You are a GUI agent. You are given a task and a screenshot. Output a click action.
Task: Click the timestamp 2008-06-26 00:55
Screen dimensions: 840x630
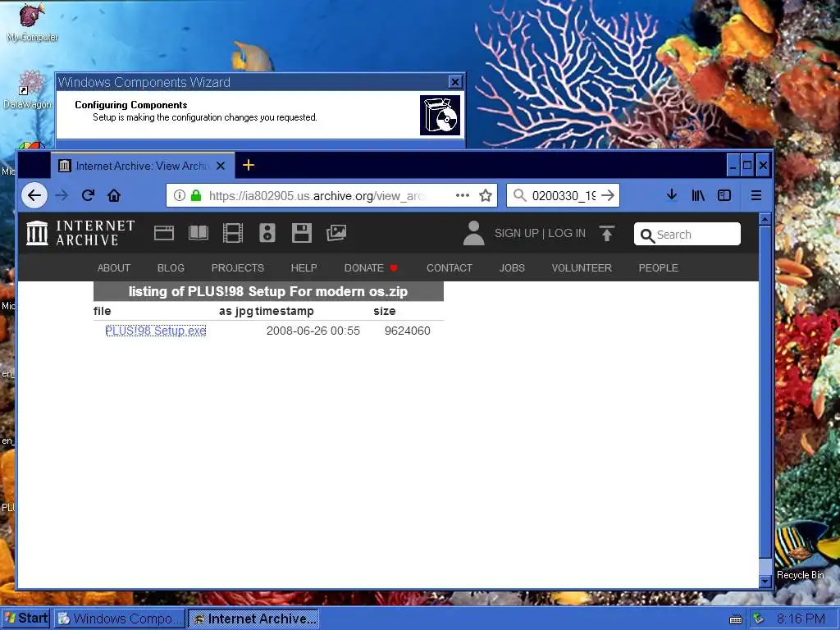[x=313, y=331]
